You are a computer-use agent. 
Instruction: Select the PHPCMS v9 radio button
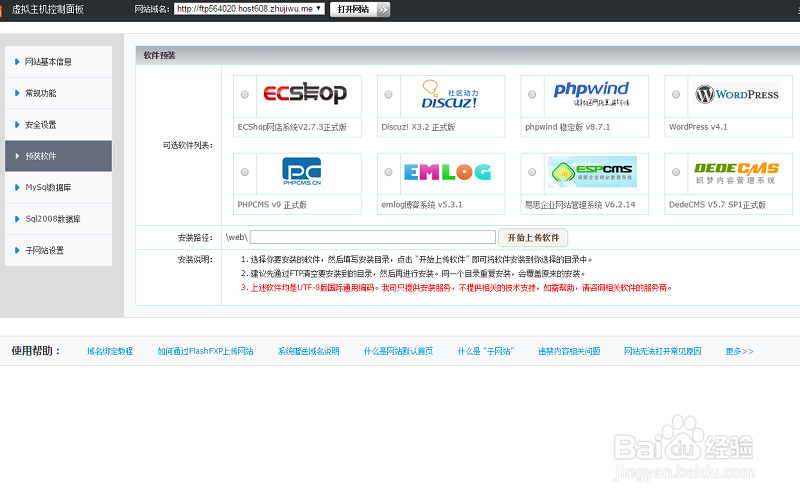pyautogui.click(x=245, y=172)
